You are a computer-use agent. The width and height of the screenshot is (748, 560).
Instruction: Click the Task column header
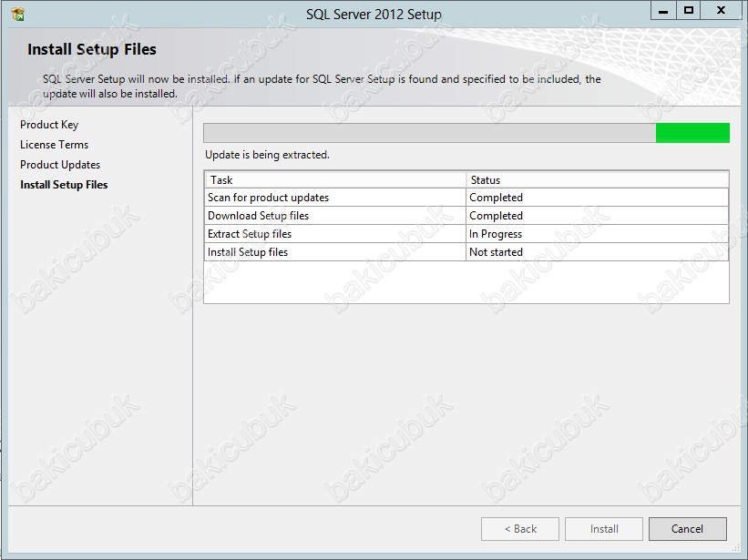[336, 180]
